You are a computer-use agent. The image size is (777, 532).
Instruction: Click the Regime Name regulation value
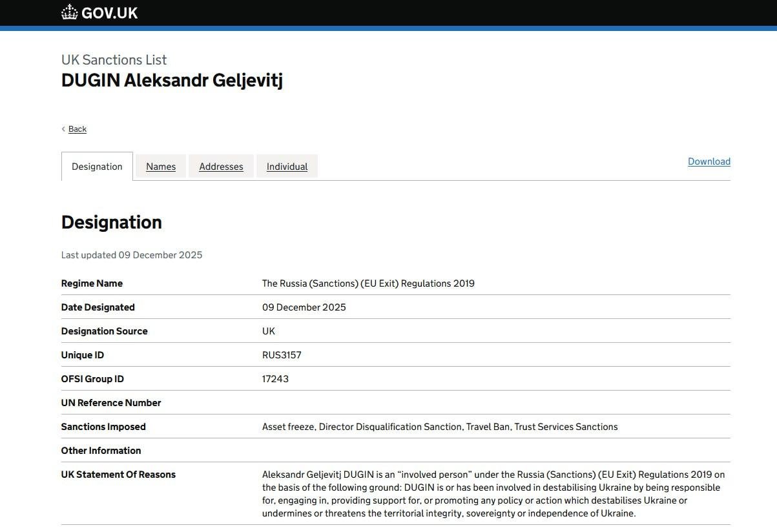coord(368,283)
